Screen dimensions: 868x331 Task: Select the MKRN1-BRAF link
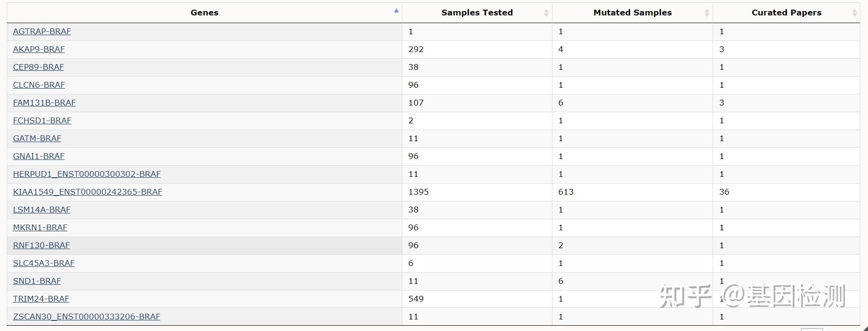40,227
